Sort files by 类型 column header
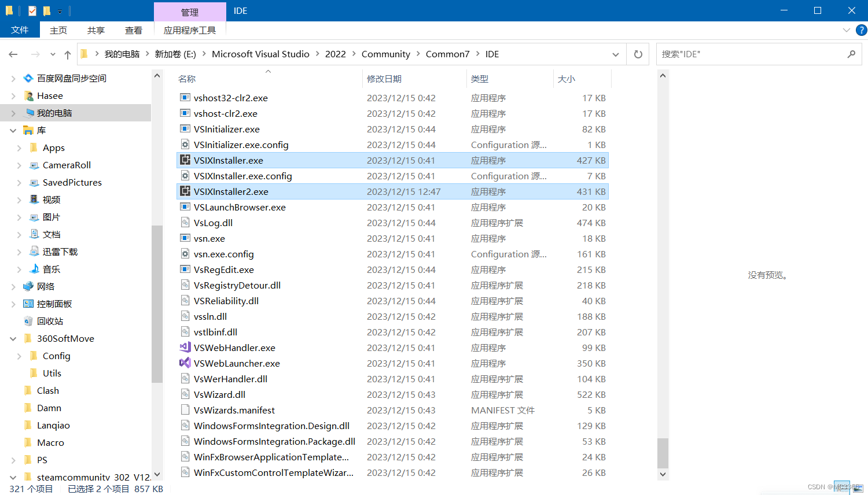Screen dimensions: 868x495 (x=480, y=79)
